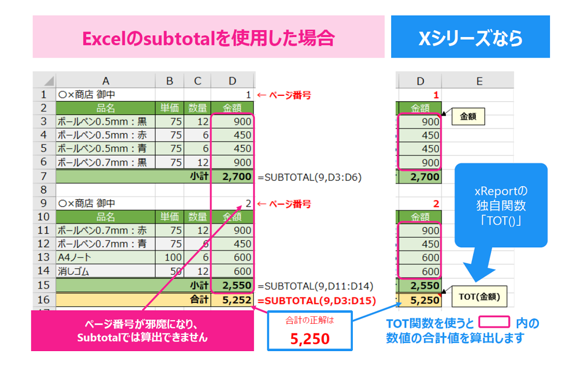The height and width of the screenshot is (380, 588).
Task: Select column D header in left spreadsheet
Action: pyautogui.click(x=233, y=81)
